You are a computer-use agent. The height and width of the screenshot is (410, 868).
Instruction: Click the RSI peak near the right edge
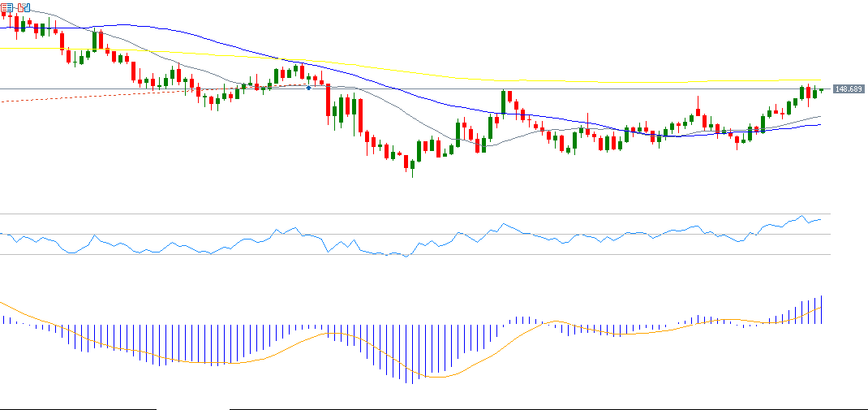pyautogui.click(x=801, y=216)
